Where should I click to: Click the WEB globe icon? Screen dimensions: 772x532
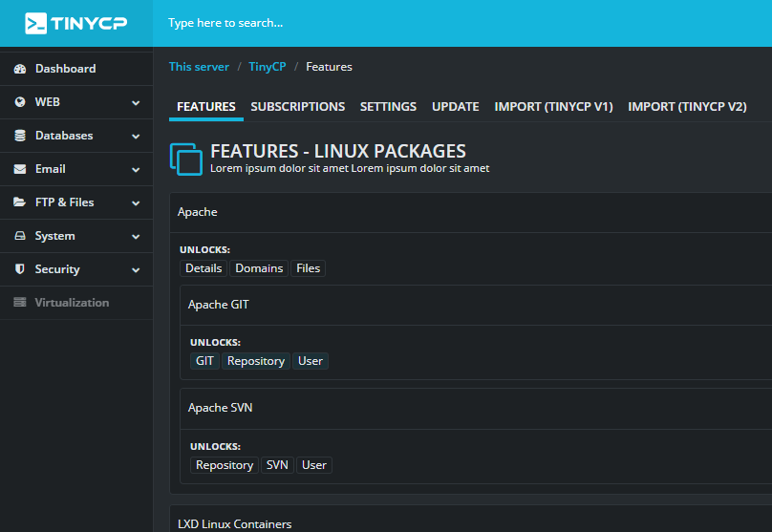point(20,102)
